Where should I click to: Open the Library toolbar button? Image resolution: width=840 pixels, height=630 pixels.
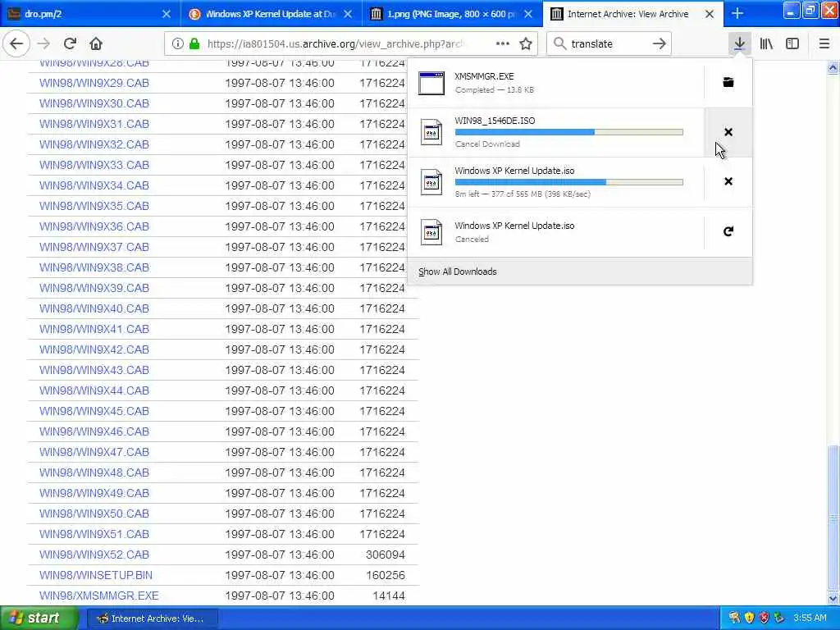(x=766, y=43)
